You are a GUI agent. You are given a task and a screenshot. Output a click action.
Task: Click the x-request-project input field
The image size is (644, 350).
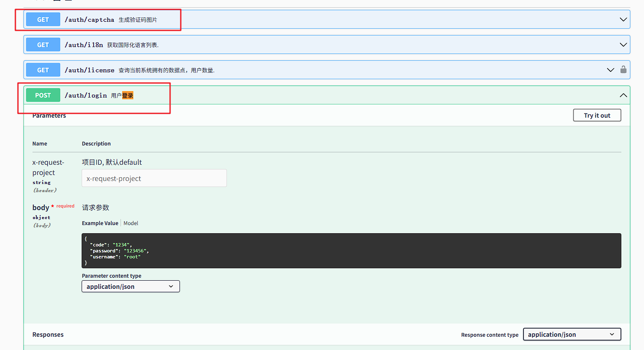154,178
